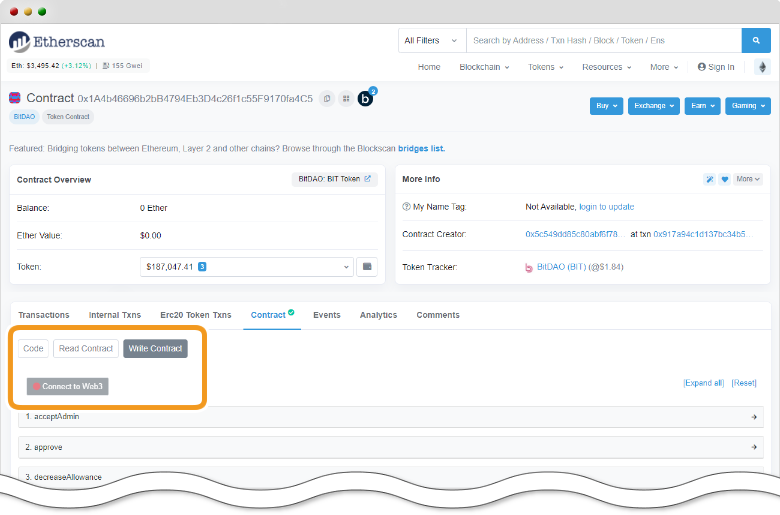Click the arrow on acceptAdmin row
780x515 pixels.
point(754,417)
